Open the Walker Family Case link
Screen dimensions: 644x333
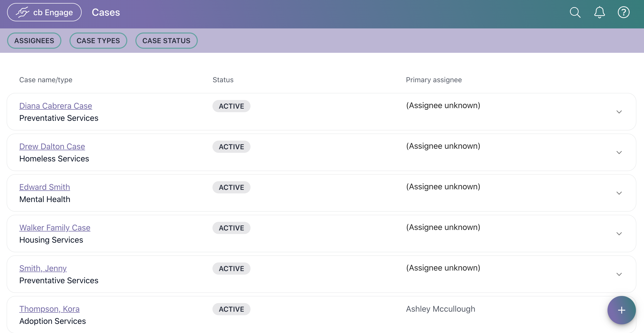[55, 227]
